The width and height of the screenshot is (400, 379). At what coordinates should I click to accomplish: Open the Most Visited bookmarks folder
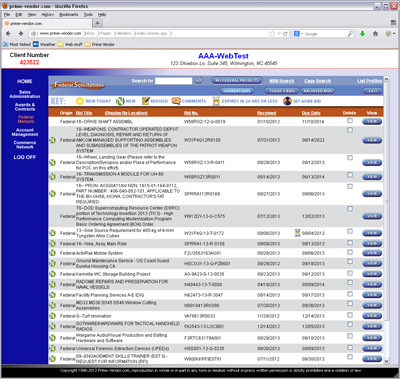pos(17,44)
